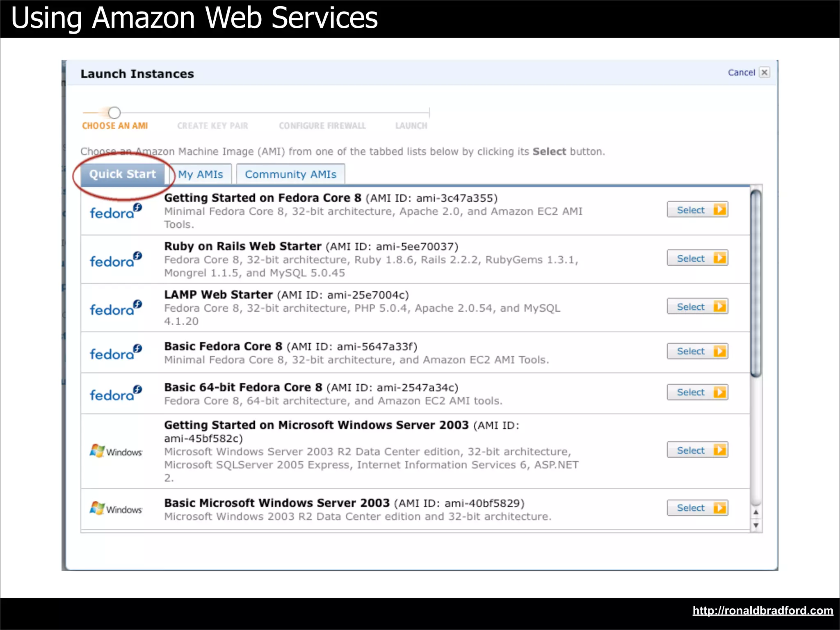Click the Create Key Pair step label
This screenshot has width=840, height=630.
tap(212, 126)
